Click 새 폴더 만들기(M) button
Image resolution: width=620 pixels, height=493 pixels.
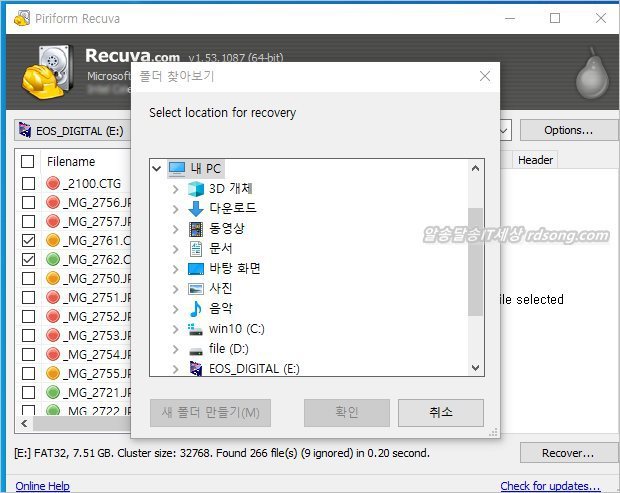click(x=210, y=412)
